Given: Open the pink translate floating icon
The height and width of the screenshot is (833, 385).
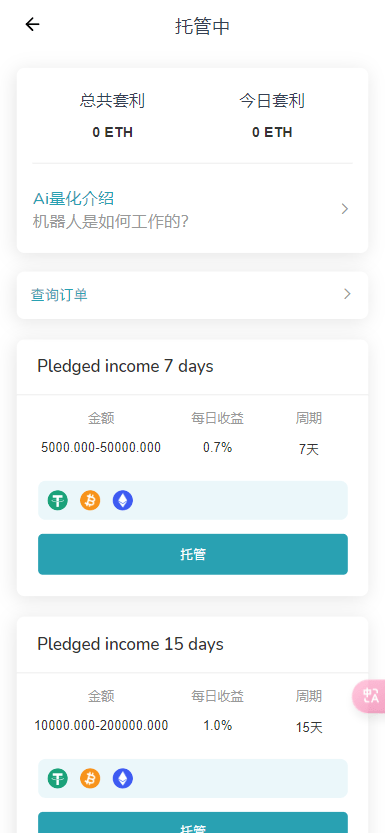Looking at the screenshot, I should click(370, 696).
